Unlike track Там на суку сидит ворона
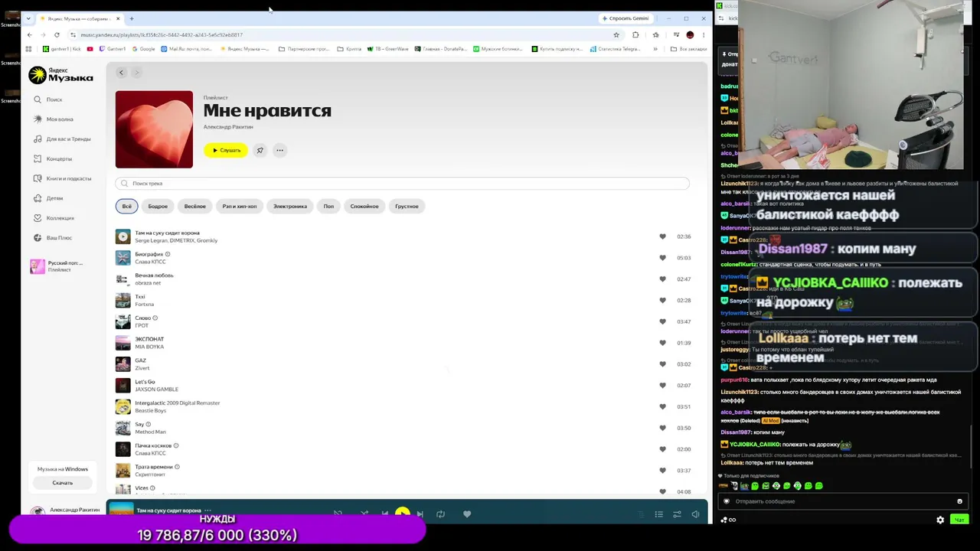 pyautogui.click(x=662, y=236)
